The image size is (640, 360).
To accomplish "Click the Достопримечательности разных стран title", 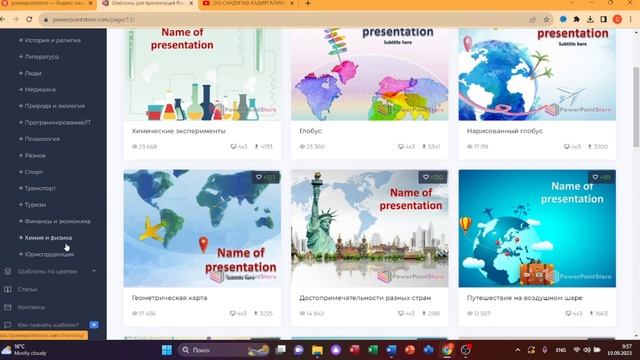I will point(365,298).
